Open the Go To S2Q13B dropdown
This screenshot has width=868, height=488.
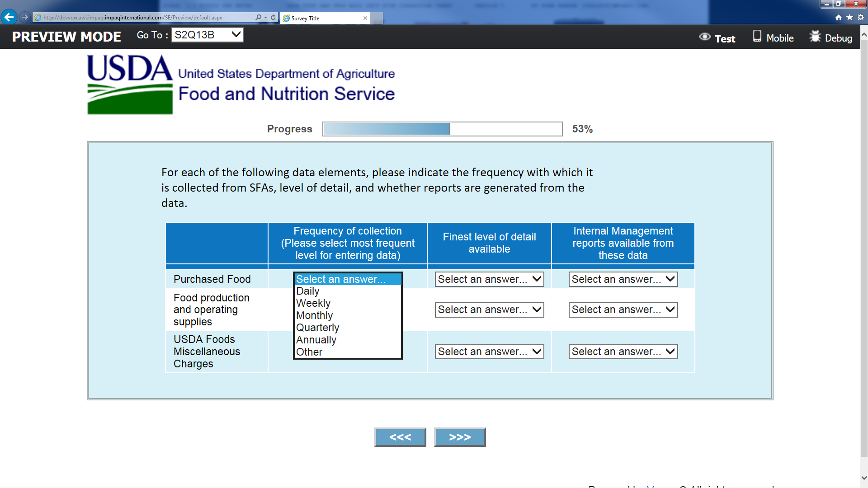click(208, 35)
